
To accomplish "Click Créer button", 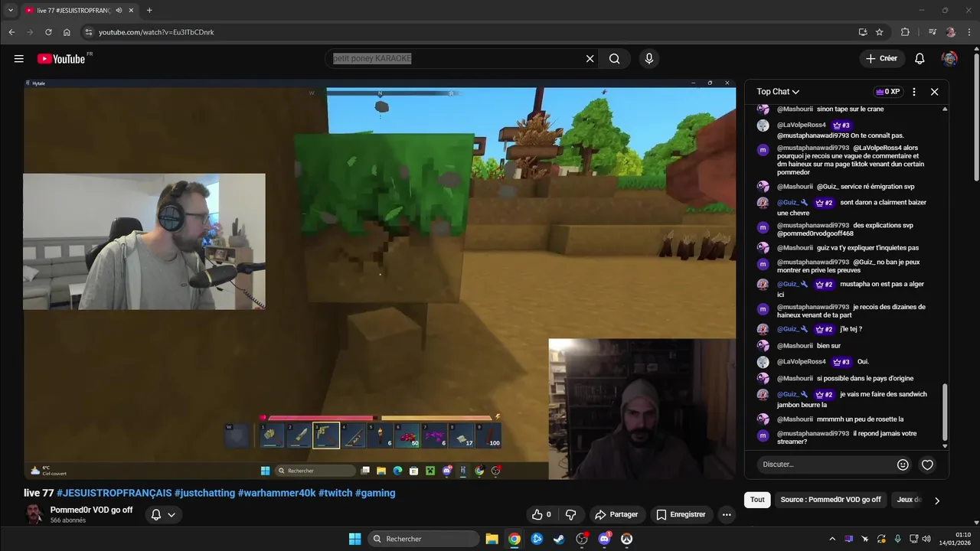I will 881,59.
